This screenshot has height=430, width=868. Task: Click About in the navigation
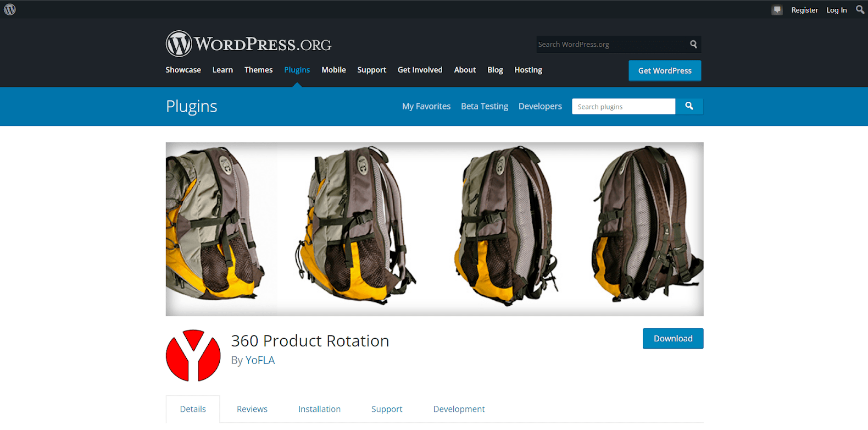pos(465,70)
